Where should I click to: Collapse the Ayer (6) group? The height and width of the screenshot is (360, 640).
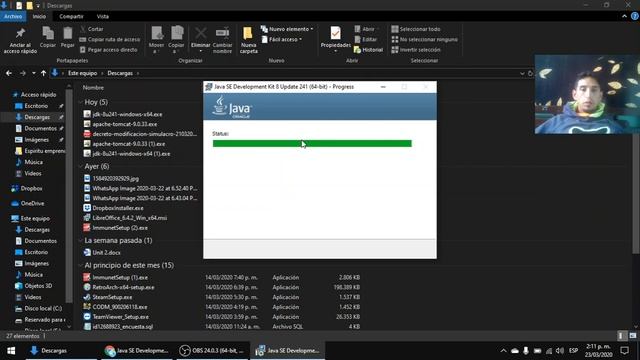point(80,167)
